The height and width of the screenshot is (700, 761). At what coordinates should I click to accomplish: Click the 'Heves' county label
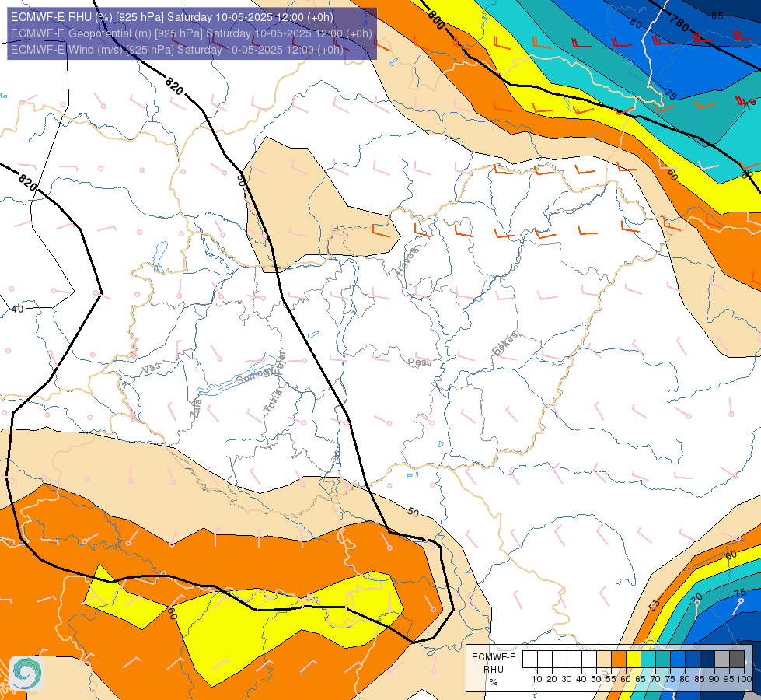(407, 262)
